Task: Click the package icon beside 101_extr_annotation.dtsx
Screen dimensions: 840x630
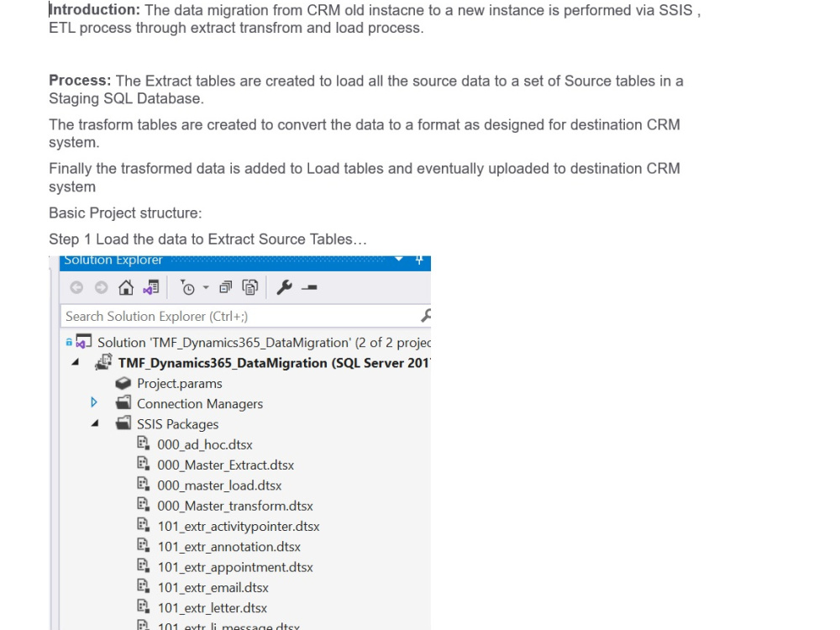Action: [x=144, y=545]
